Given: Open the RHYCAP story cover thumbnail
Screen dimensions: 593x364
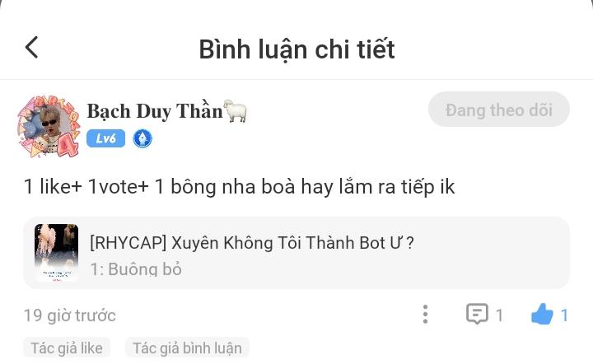Looking at the screenshot, I should tap(56, 253).
